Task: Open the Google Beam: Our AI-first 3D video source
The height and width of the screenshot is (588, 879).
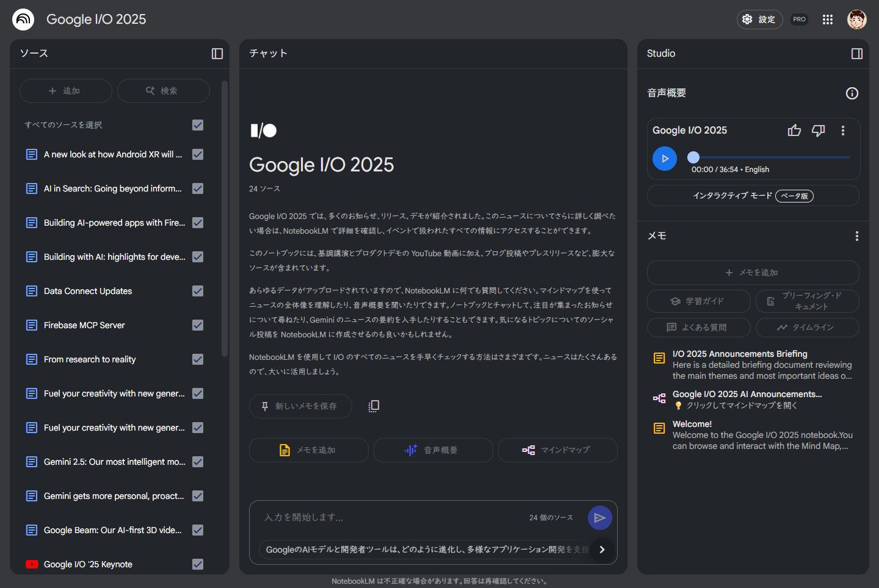Action: [x=113, y=530]
